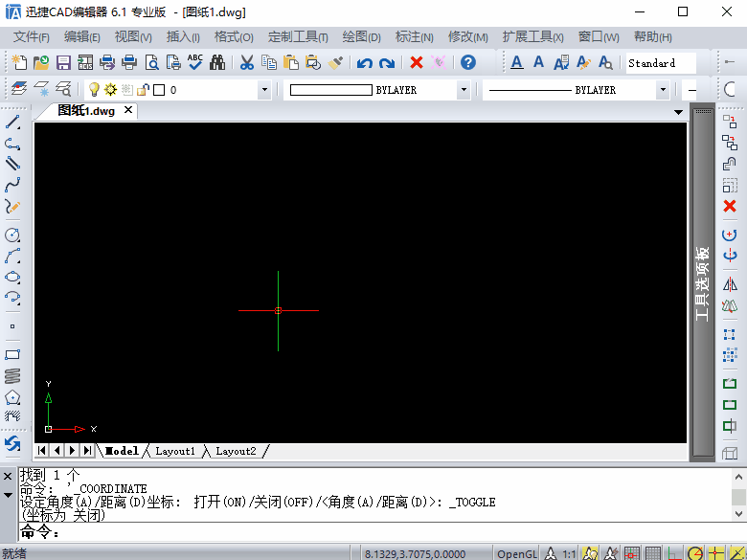Jump to first layout tab arrow
Image resolution: width=747 pixels, height=560 pixels.
point(42,450)
